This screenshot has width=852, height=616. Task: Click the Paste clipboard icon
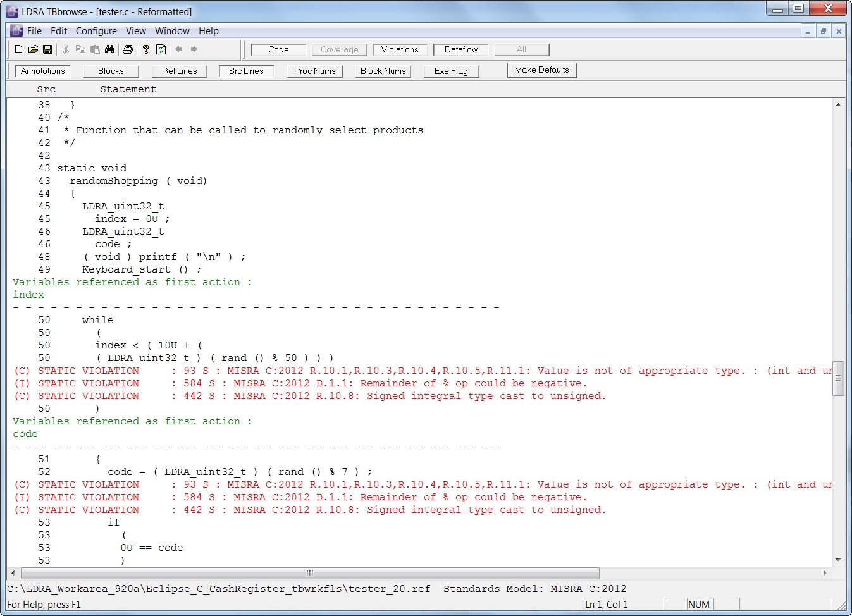tap(95, 49)
